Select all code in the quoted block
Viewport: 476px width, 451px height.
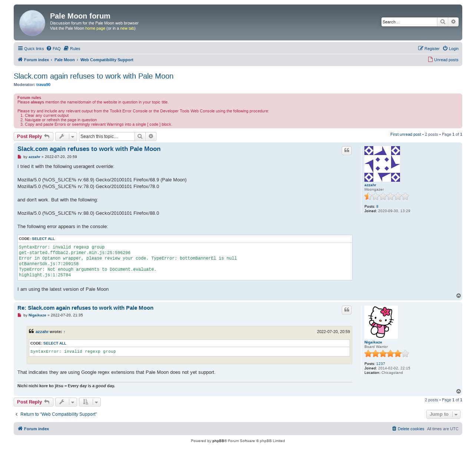pyautogui.click(x=55, y=343)
